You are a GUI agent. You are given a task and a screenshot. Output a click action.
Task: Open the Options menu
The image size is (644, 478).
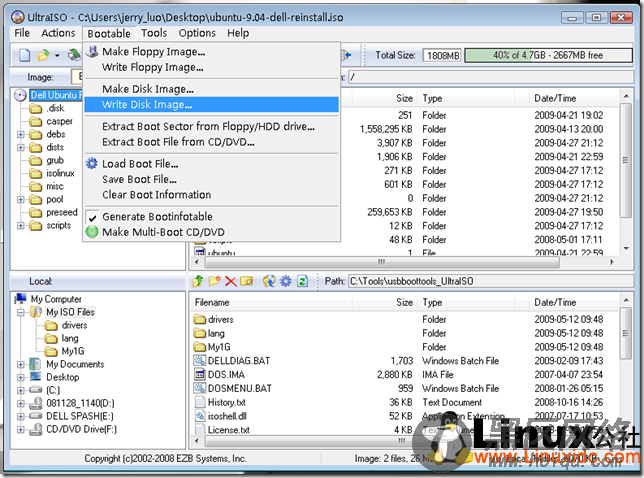(x=197, y=33)
